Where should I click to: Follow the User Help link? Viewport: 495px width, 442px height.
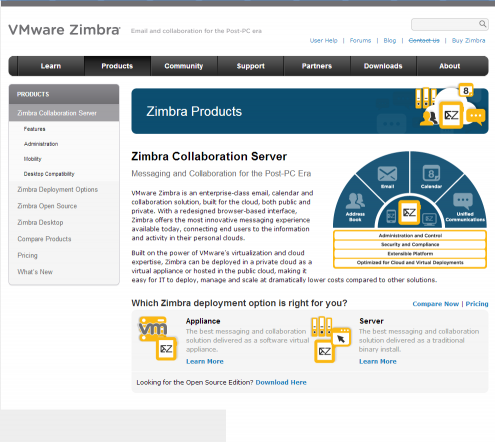(323, 41)
